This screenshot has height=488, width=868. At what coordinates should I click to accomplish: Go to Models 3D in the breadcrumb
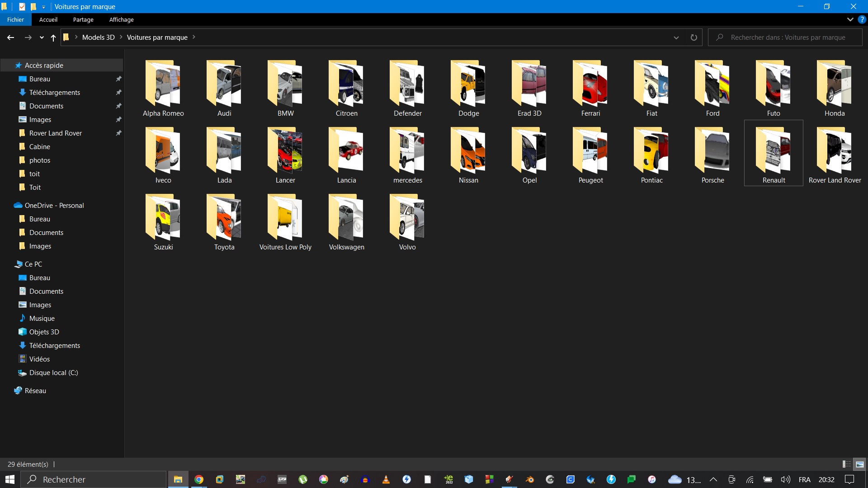click(98, 38)
